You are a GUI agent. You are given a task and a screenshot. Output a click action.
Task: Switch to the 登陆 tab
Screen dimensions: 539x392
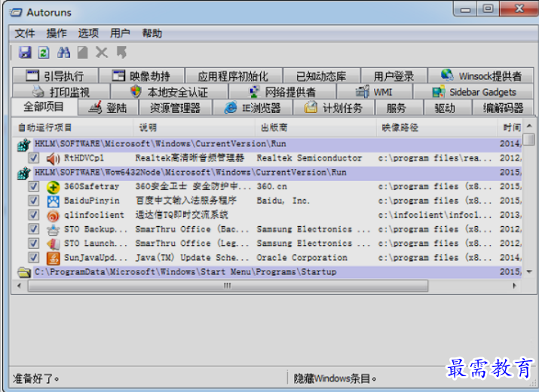pos(108,108)
